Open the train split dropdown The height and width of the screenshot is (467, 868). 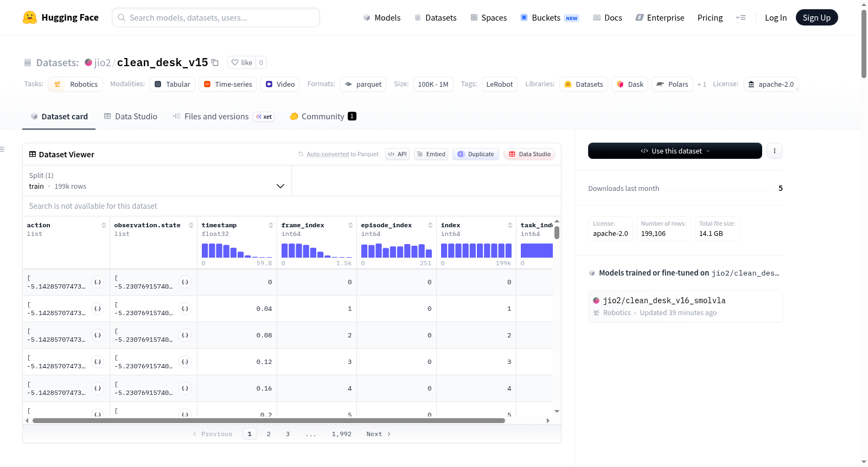click(x=157, y=181)
